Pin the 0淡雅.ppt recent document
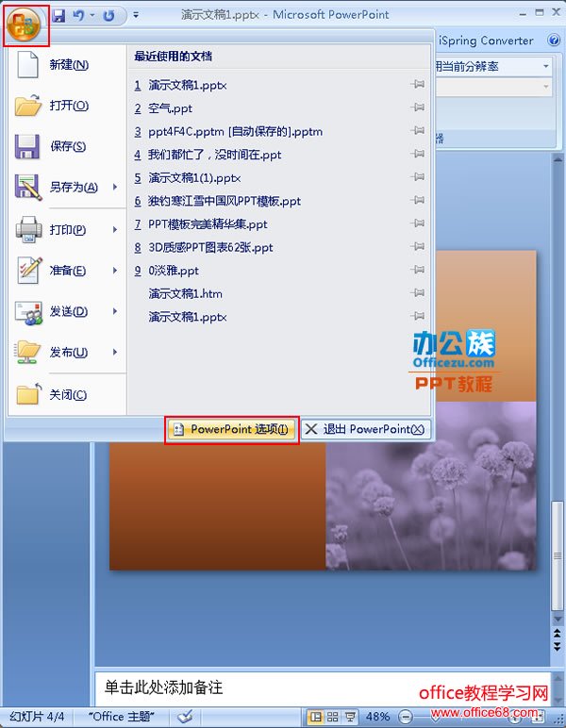Screen dimensions: 566x728 click(417, 270)
